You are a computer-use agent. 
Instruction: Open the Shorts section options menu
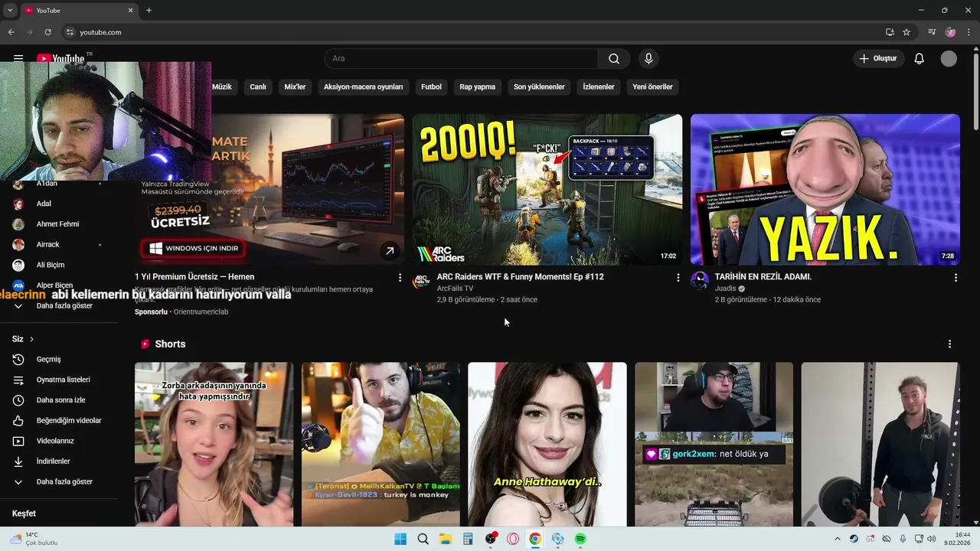(x=949, y=344)
